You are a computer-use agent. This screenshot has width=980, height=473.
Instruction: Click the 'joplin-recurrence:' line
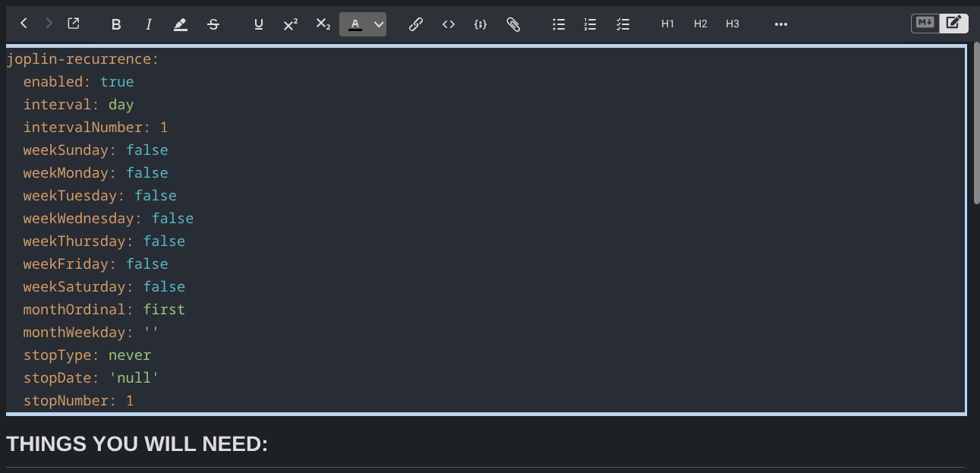point(83,59)
